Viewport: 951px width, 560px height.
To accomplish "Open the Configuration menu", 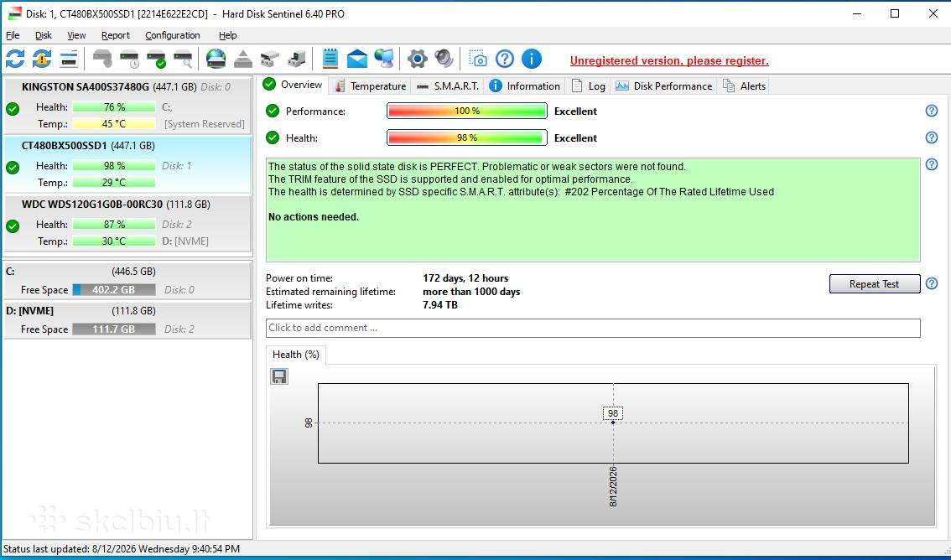I will click(173, 35).
